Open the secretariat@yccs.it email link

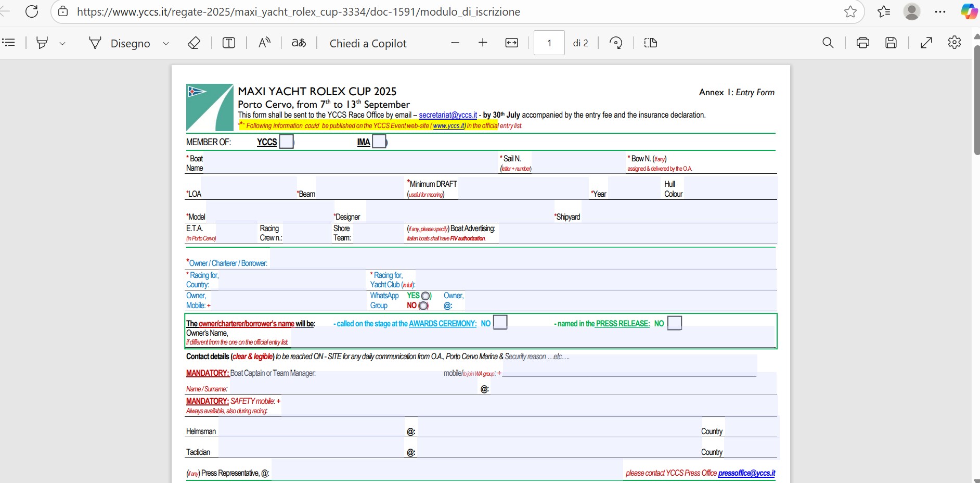click(x=448, y=115)
